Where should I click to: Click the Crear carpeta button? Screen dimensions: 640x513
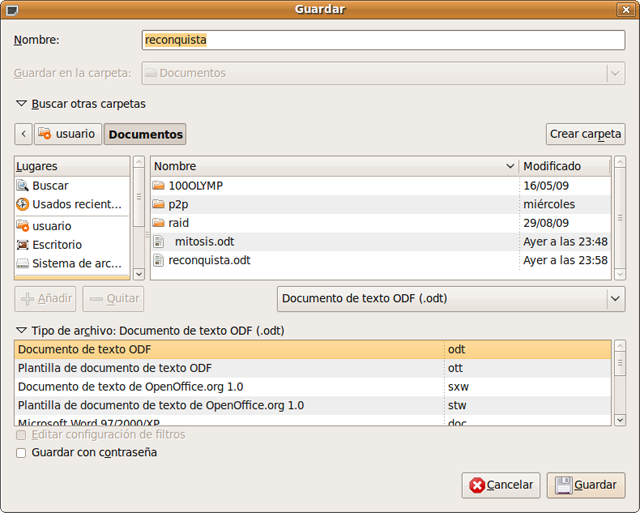(585, 134)
